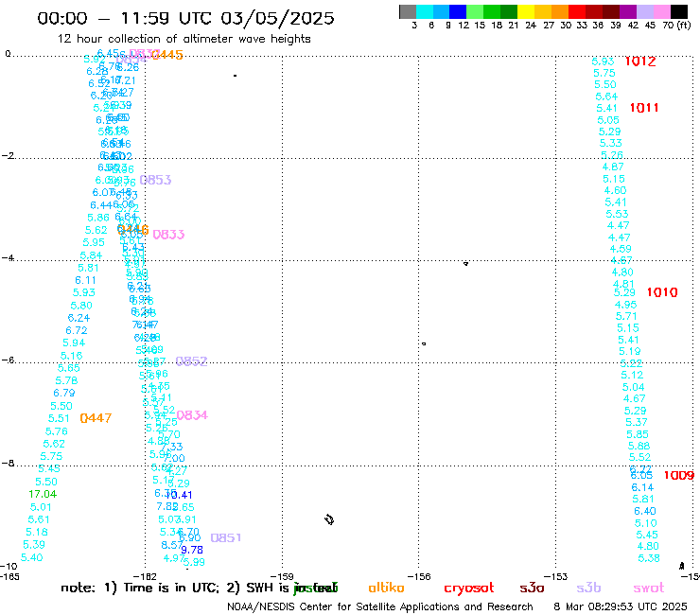Select the pink 70 ft legend swatch
The image size is (700, 615).
[x=661, y=11]
